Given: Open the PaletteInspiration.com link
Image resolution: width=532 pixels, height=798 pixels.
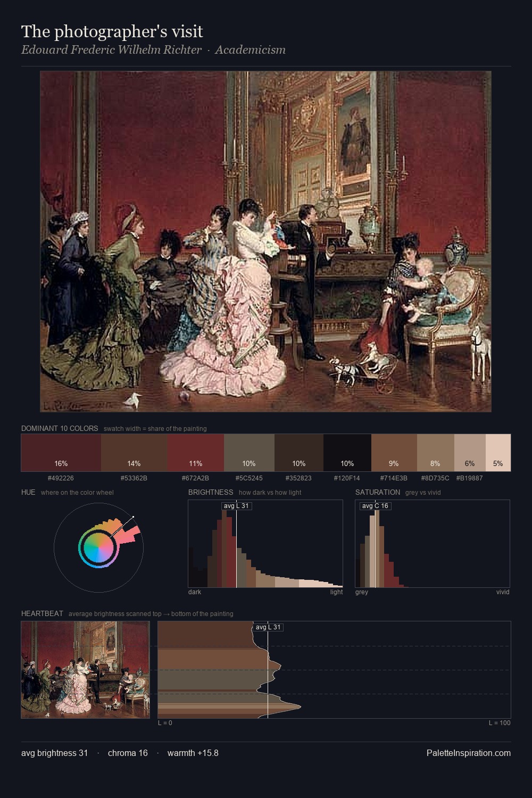Looking at the screenshot, I should [x=469, y=753].
